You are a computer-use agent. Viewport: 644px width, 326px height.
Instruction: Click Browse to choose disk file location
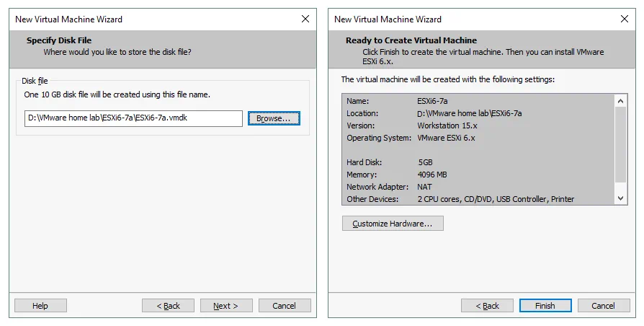274,118
